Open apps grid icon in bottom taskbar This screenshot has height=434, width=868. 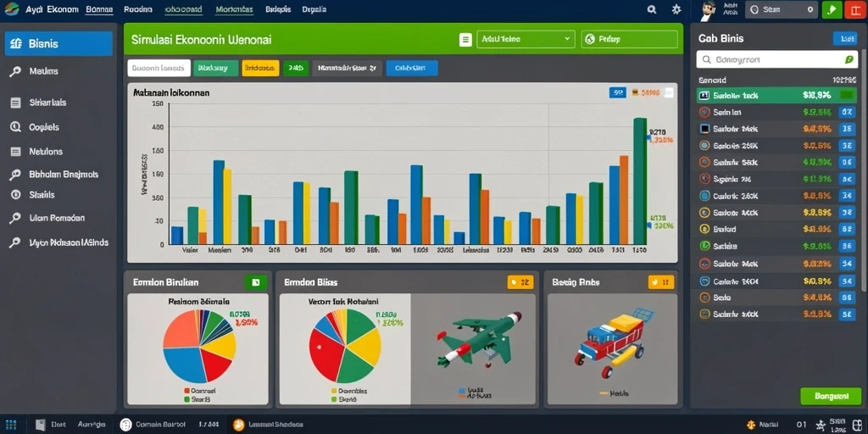click(10, 425)
